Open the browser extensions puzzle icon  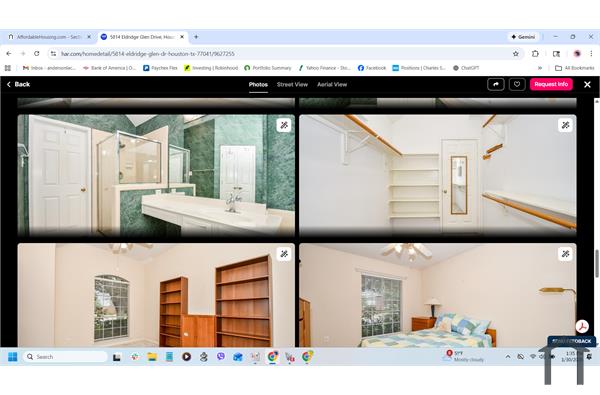535,54
